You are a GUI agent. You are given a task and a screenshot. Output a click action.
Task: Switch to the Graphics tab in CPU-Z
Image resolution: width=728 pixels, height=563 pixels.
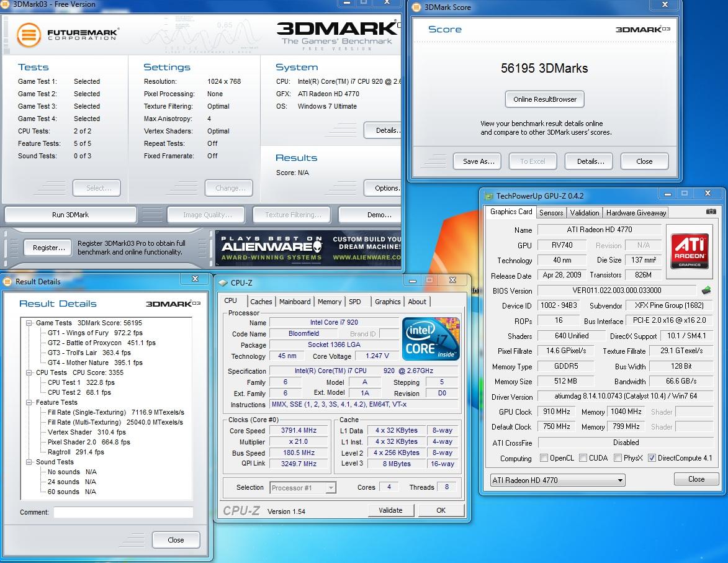pyautogui.click(x=388, y=302)
